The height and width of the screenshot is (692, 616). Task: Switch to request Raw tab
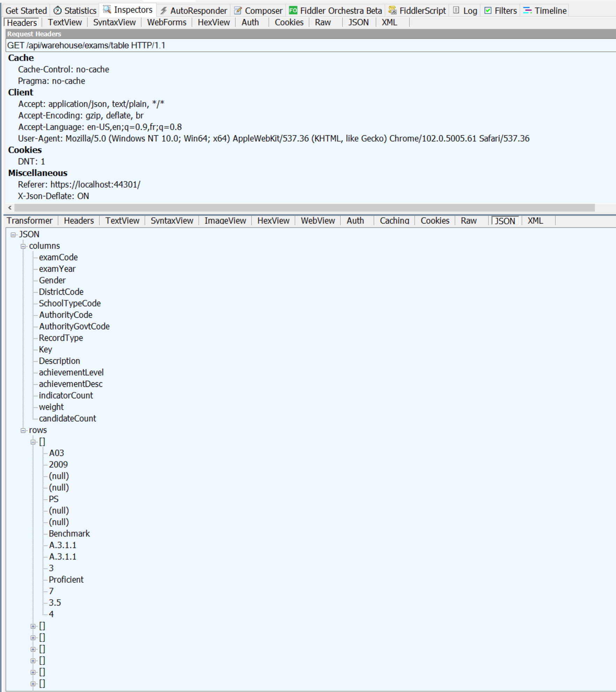click(322, 22)
